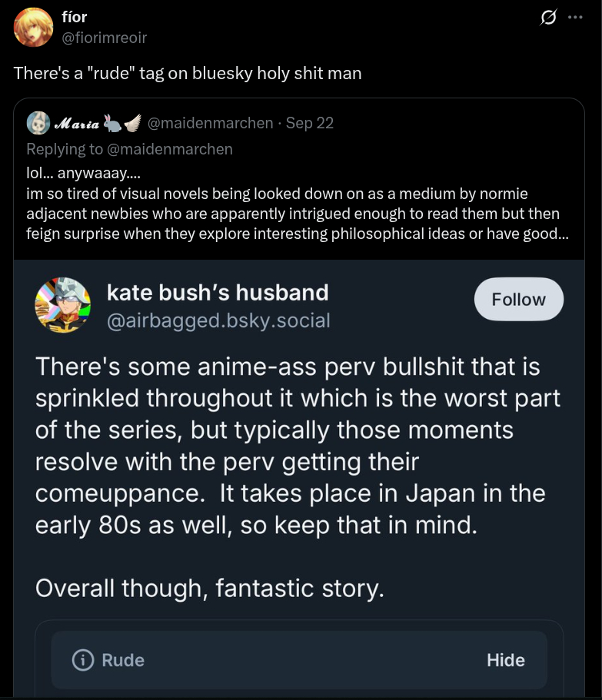Visit the @airbagged.bsky.social handle
The width and height of the screenshot is (602, 700).
click(218, 320)
